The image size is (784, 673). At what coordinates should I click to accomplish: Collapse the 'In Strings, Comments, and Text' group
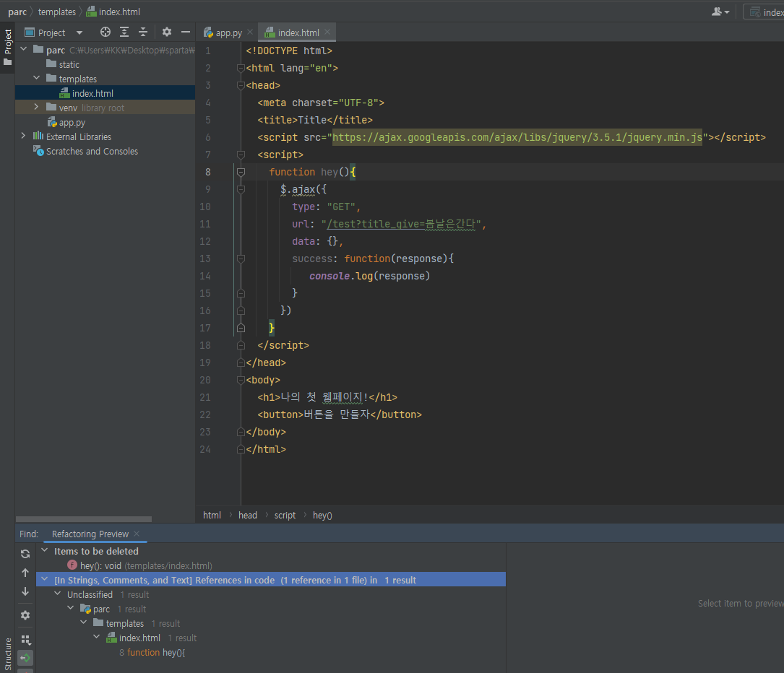(x=45, y=580)
